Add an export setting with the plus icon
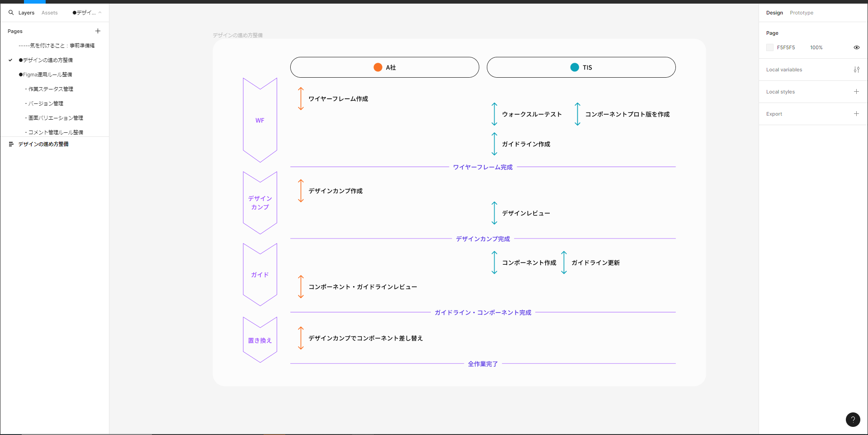This screenshot has height=435, width=868. [x=857, y=113]
